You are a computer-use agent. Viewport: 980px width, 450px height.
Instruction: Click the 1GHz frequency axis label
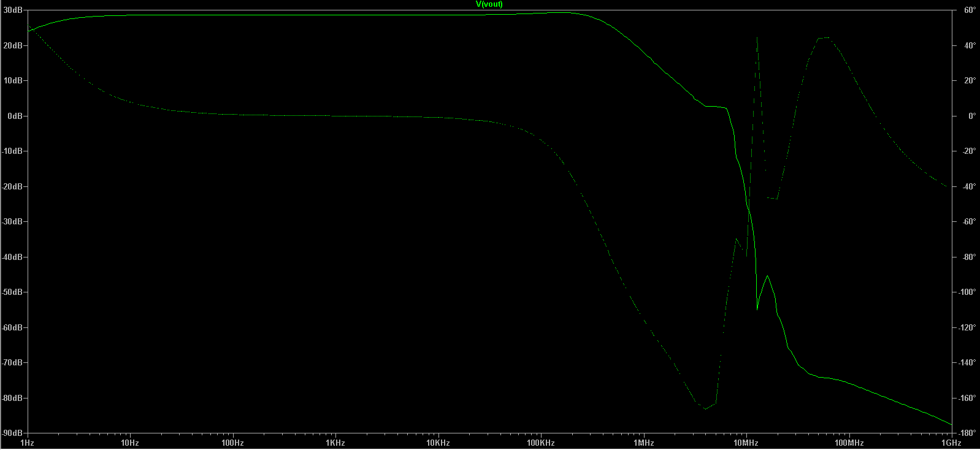point(951,443)
